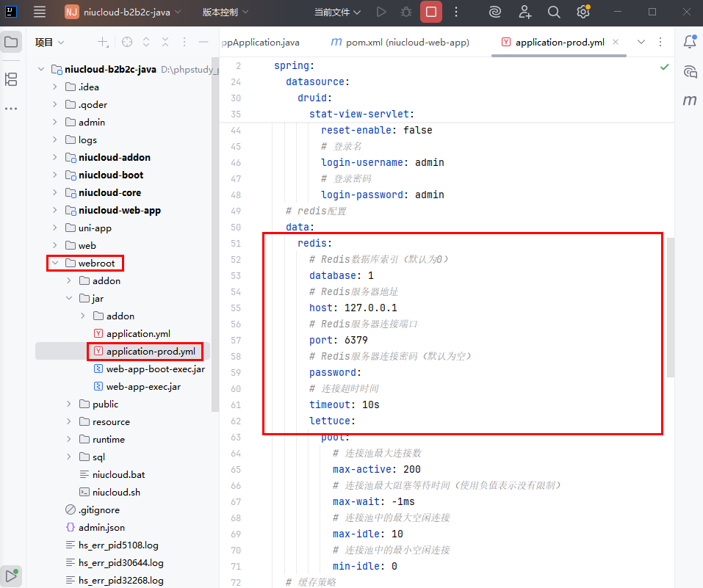Collapse the webroot folder

(55, 263)
